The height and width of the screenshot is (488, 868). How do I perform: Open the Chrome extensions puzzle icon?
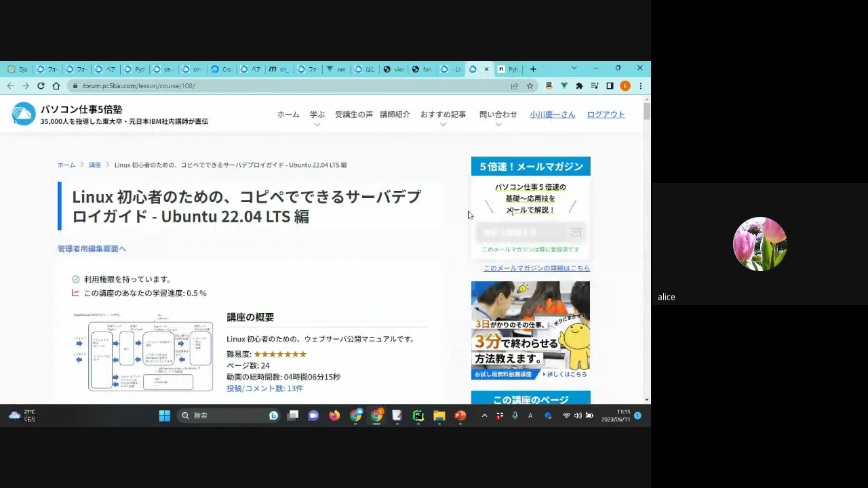tap(579, 86)
